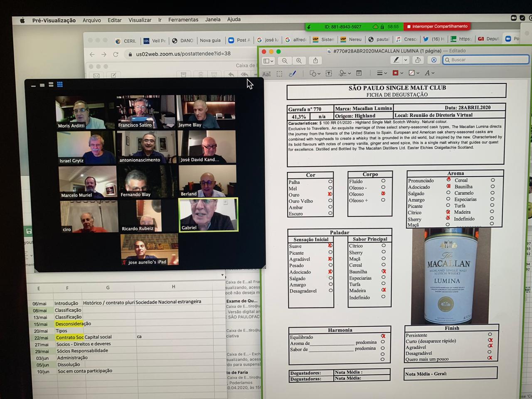Choose the Fluído radio under Corpo
The height and width of the screenshot is (399, 532).
click(383, 181)
